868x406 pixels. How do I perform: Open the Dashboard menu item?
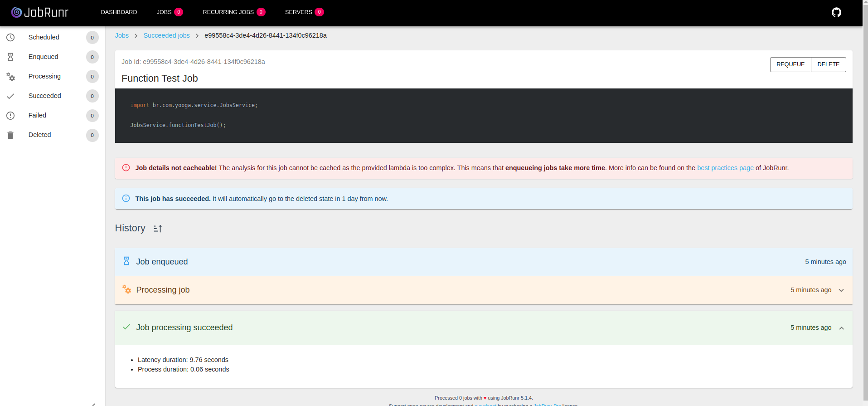pos(119,12)
